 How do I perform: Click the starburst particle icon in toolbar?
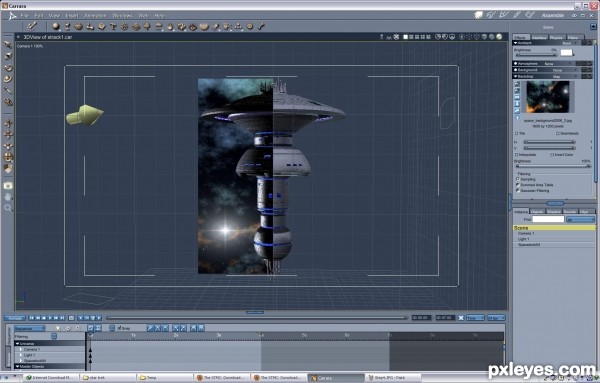coord(124,26)
